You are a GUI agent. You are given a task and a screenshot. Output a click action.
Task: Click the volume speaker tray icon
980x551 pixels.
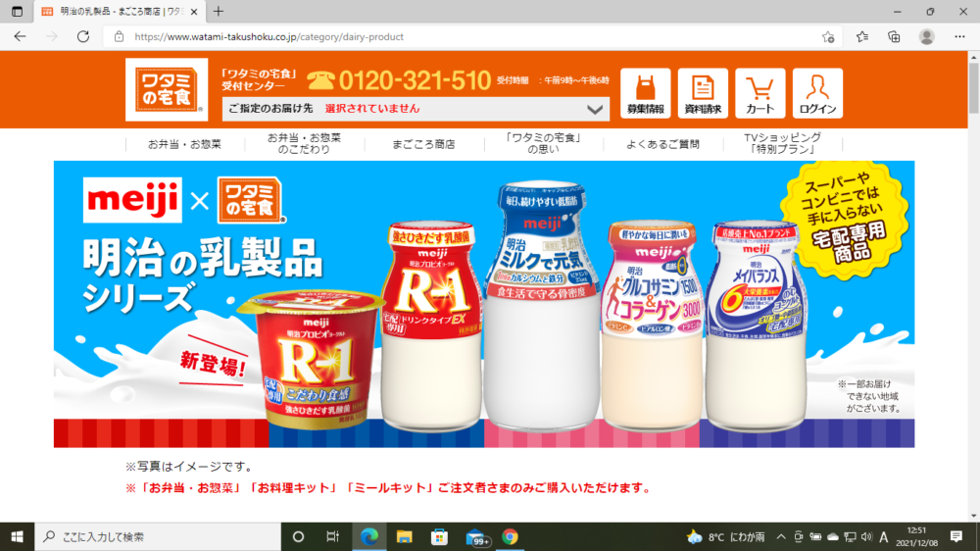(x=866, y=536)
